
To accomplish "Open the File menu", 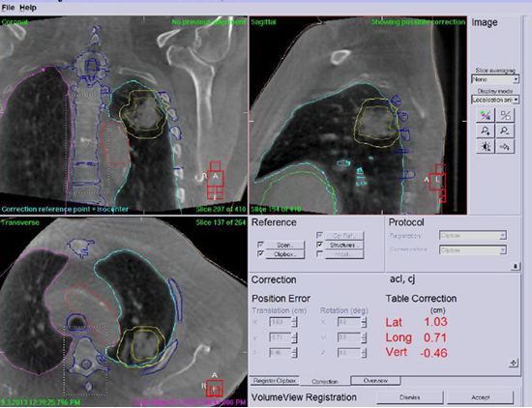I will click(8, 8).
